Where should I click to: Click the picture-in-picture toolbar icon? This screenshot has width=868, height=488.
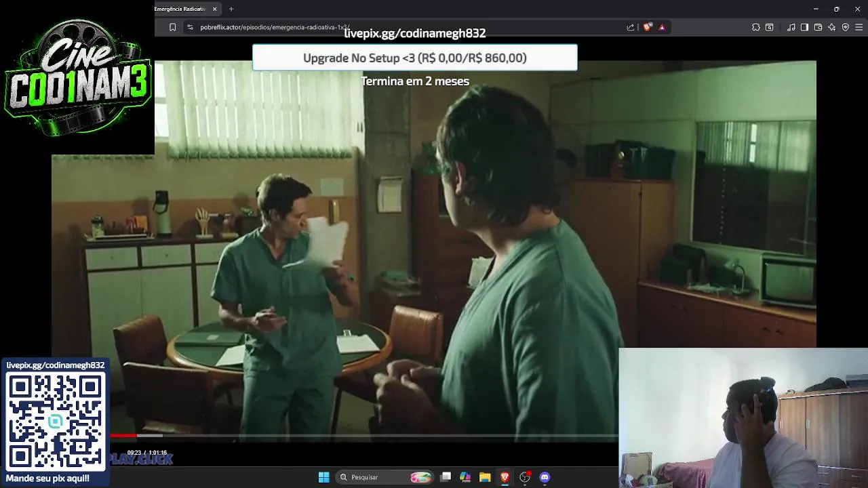point(770,27)
